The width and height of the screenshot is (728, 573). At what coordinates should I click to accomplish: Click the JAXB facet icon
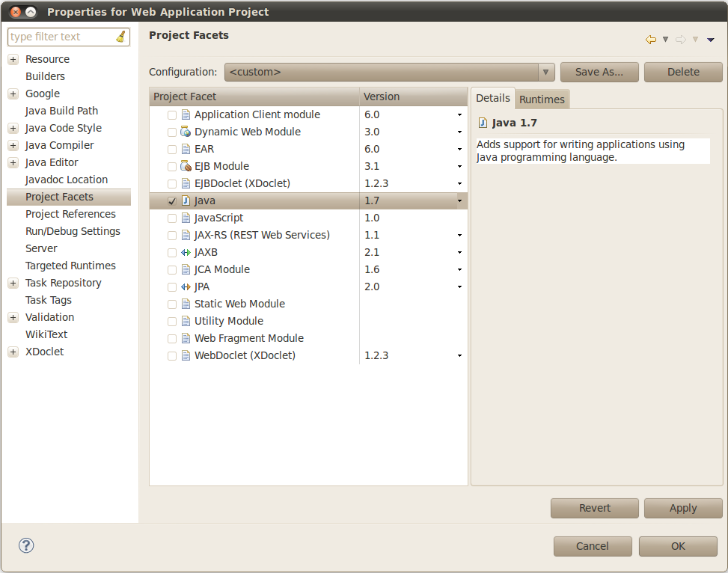(x=186, y=252)
